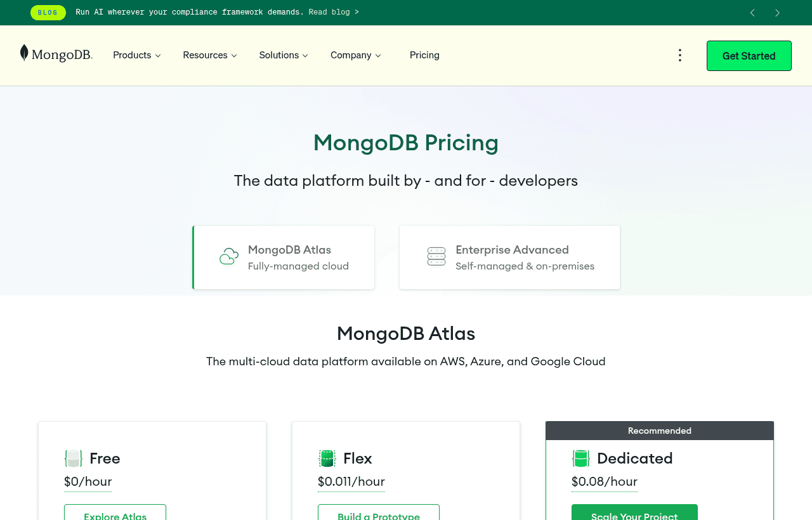Click the Free tier database icon

click(74, 458)
